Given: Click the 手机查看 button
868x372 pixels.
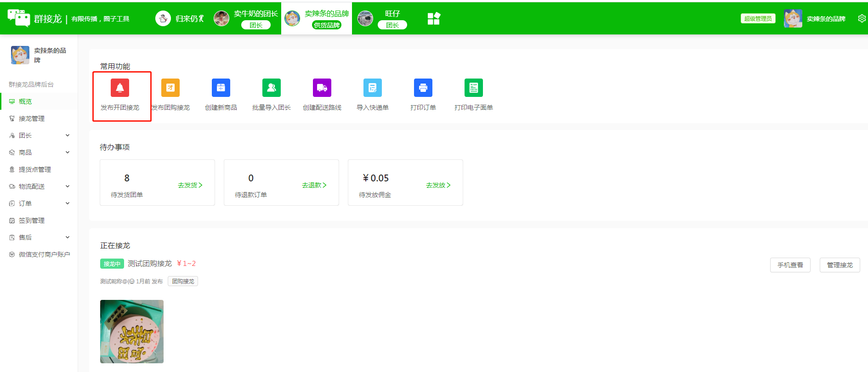Looking at the screenshot, I should [790, 265].
